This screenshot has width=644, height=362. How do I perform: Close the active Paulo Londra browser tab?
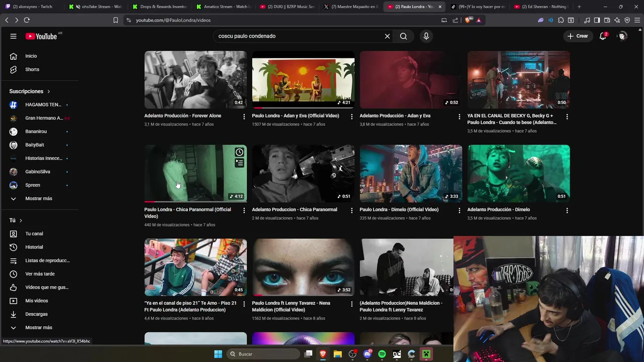pos(440,7)
